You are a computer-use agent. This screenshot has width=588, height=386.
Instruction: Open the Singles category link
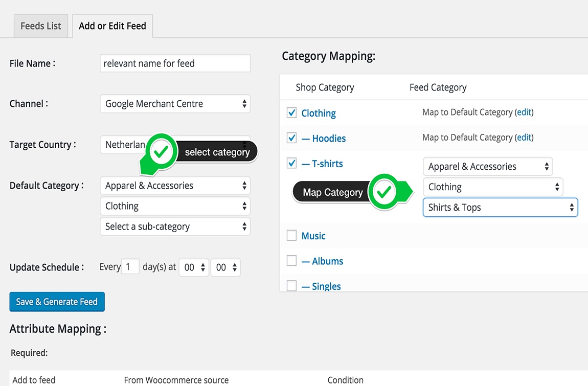pyautogui.click(x=322, y=286)
